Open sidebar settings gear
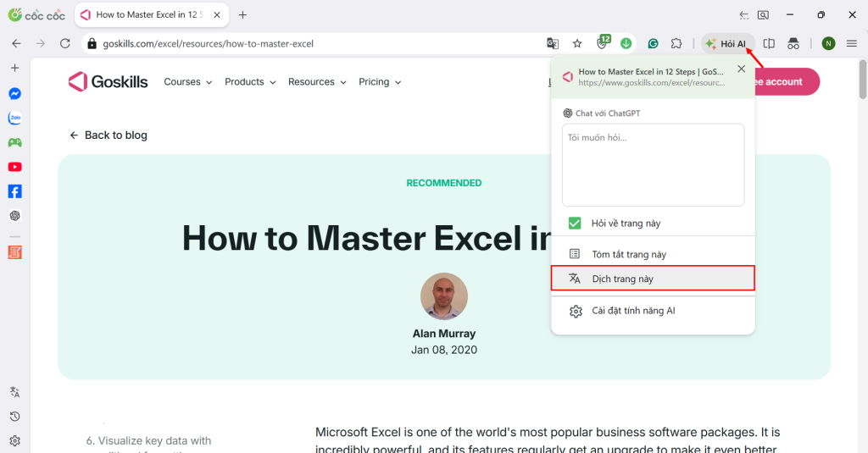 coord(15,441)
